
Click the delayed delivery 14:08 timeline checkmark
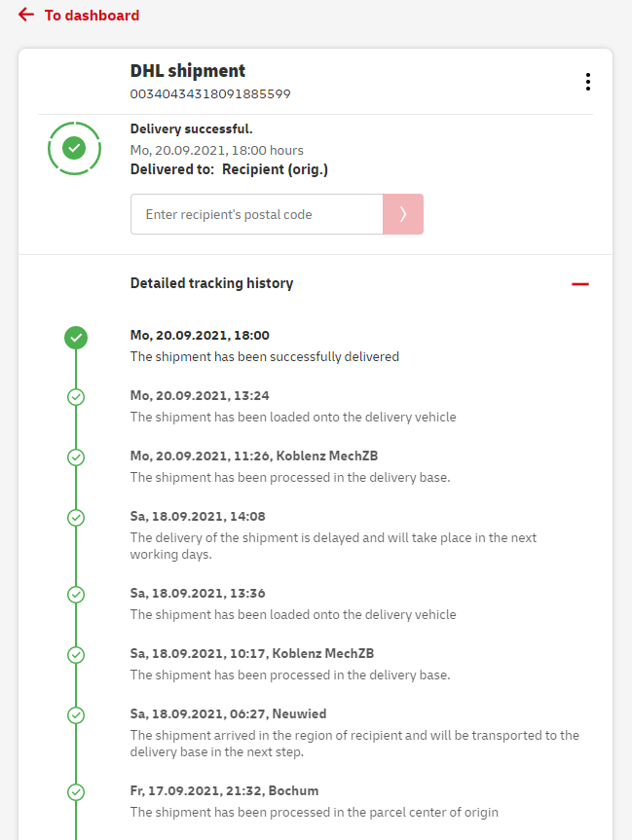(76, 518)
